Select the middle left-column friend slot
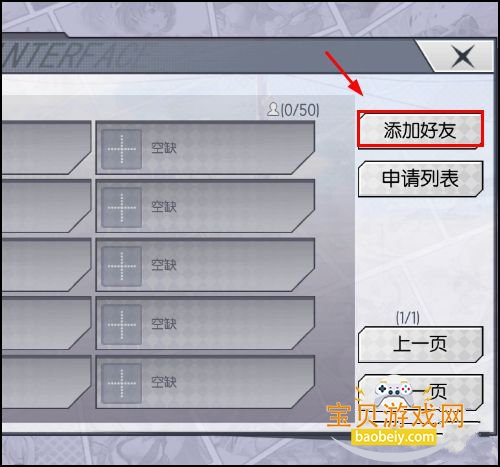 point(46,265)
